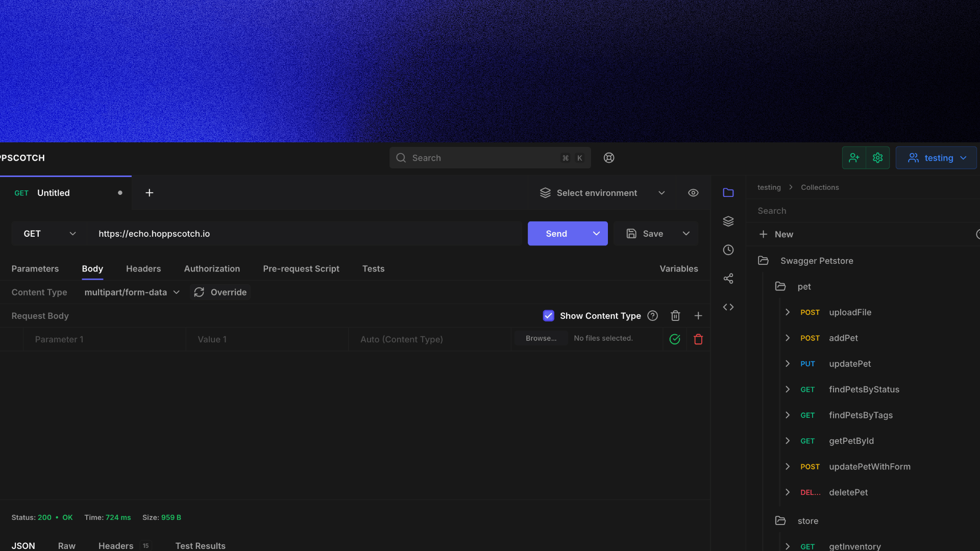The image size is (980, 551).
Task: Open the HTTP method GET dropdown
Action: (x=50, y=233)
